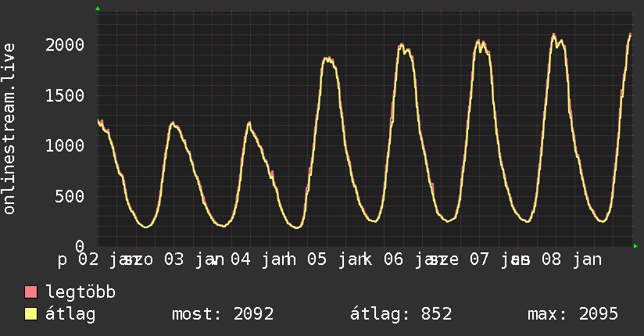Click the 1500 y-axis label
Screen dimensions: 644x336
tap(65, 95)
